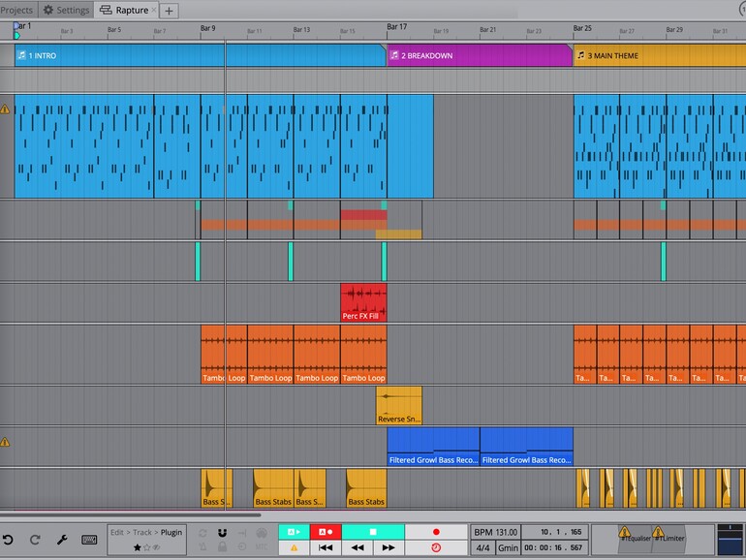Image resolution: width=746 pixels, height=560 pixels.
Task: Select the second Filtered Growl Bass Reco... clip
Action: pos(527,447)
